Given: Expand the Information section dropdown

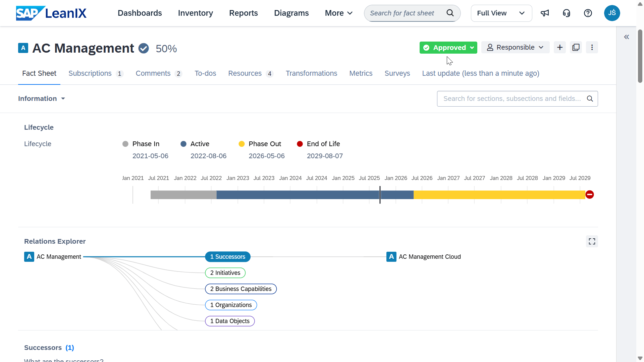Looking at the screenshot, I should [42, 99].
